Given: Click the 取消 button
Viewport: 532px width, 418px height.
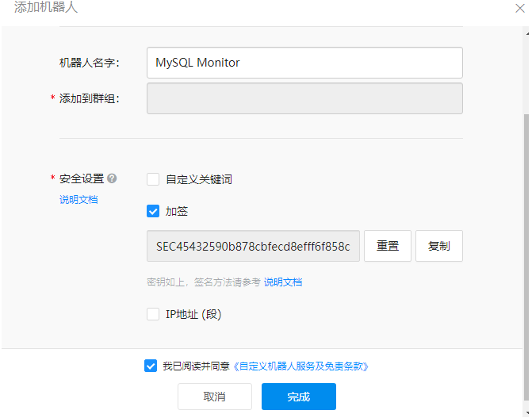Looking at the screenshot, I should 214,397.
